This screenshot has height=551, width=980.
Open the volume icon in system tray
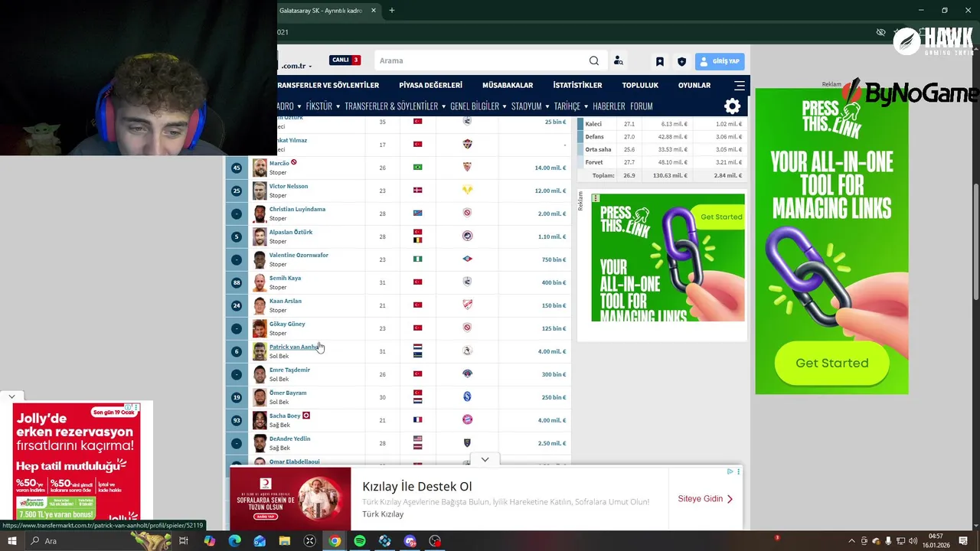click(x=913, y=541)
